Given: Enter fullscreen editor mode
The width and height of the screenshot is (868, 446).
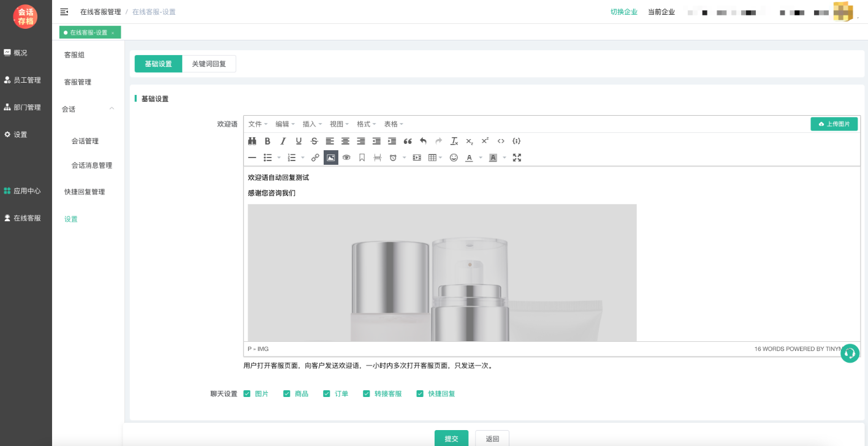Looking at the screenshot, I should pos(517,157).
